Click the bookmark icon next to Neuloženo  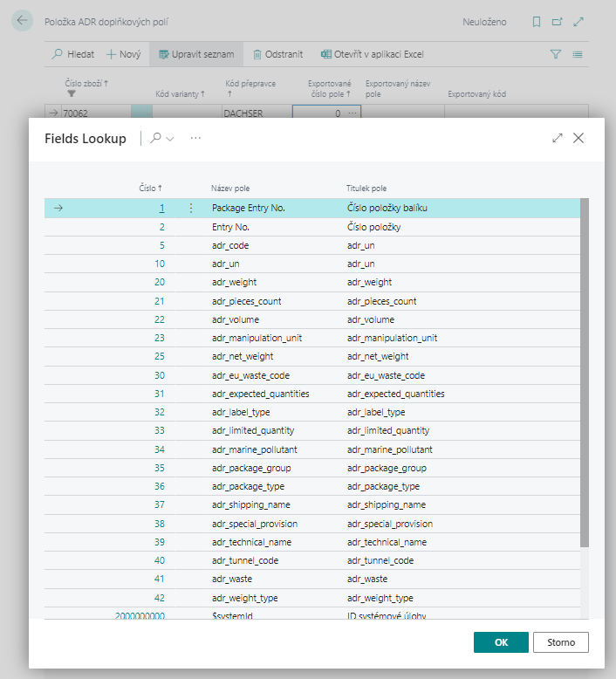[x=537, y=22]
